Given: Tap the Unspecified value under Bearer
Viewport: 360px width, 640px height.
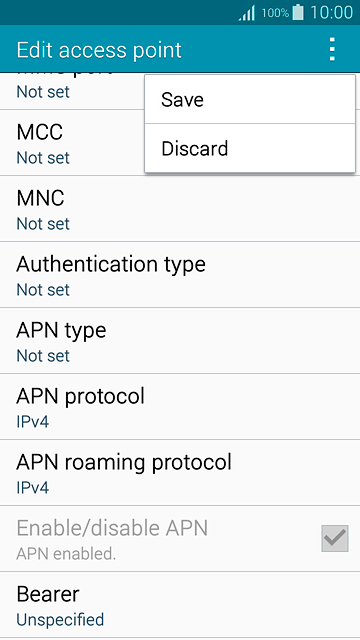Looking at the screenshot, I should click(60, 620).
